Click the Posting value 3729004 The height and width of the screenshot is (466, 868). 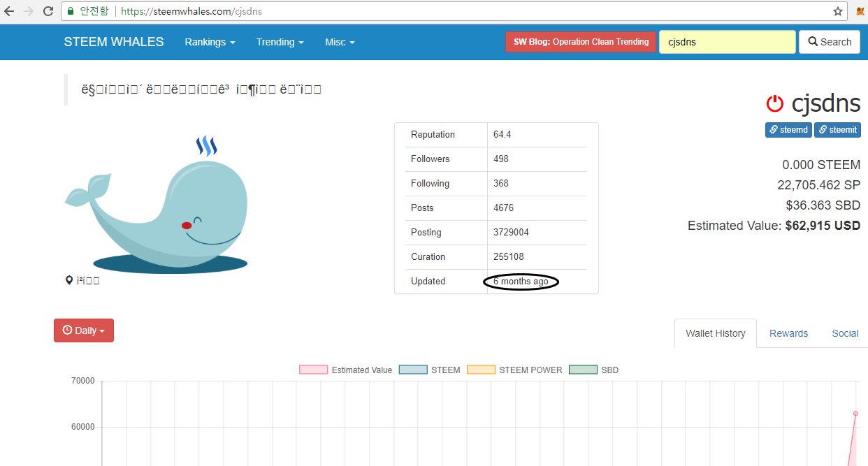click(511, 233)
